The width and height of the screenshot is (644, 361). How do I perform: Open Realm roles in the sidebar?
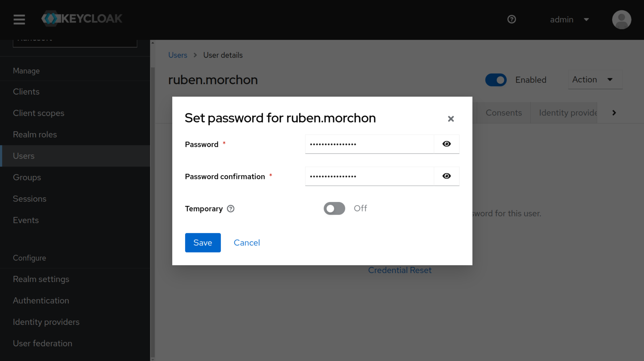[x=35, y=134]
